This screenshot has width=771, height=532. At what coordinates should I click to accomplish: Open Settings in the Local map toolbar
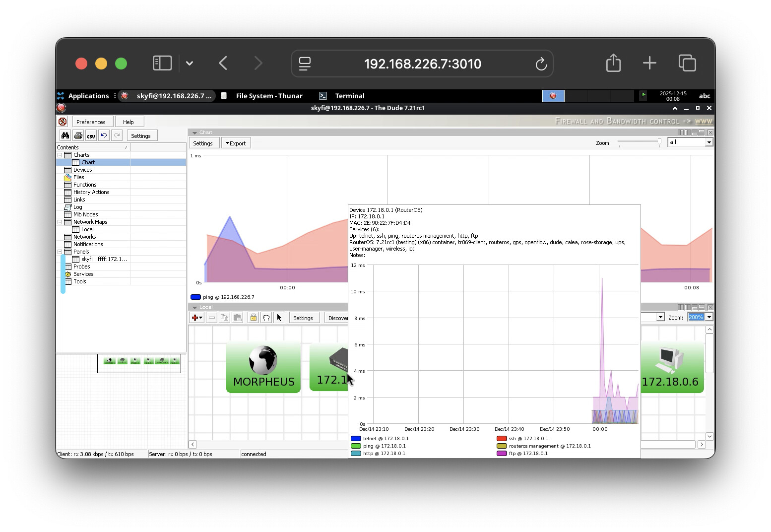tap(303, 318)
